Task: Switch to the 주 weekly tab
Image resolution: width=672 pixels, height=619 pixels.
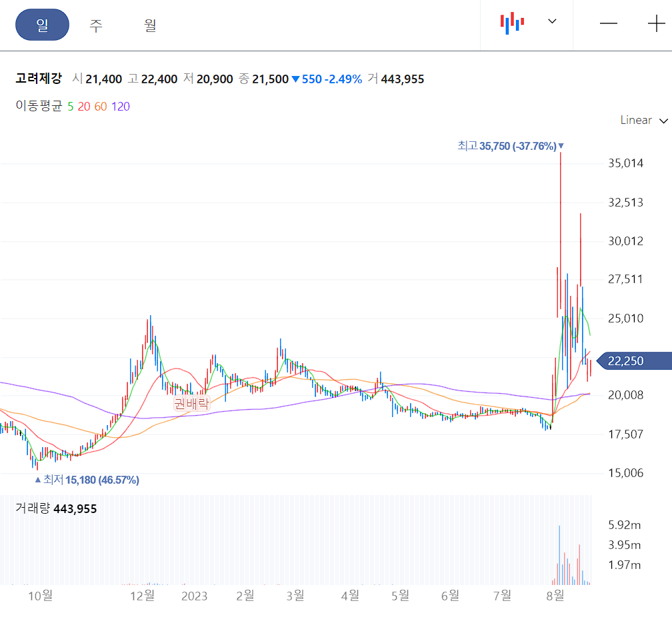Action: point(95,24)
